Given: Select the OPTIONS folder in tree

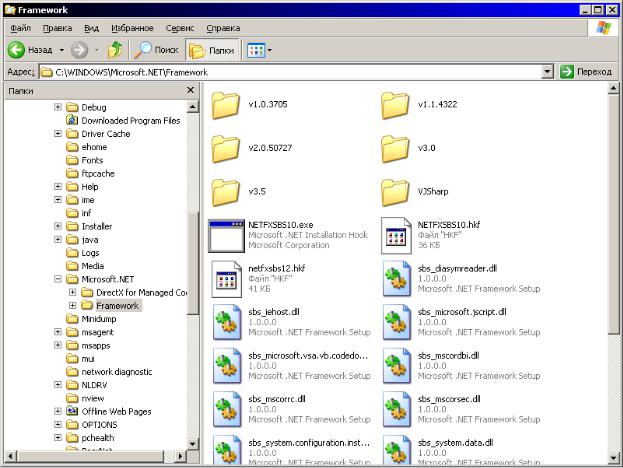Looking at the screenshot, I should [x=99, y=424].
